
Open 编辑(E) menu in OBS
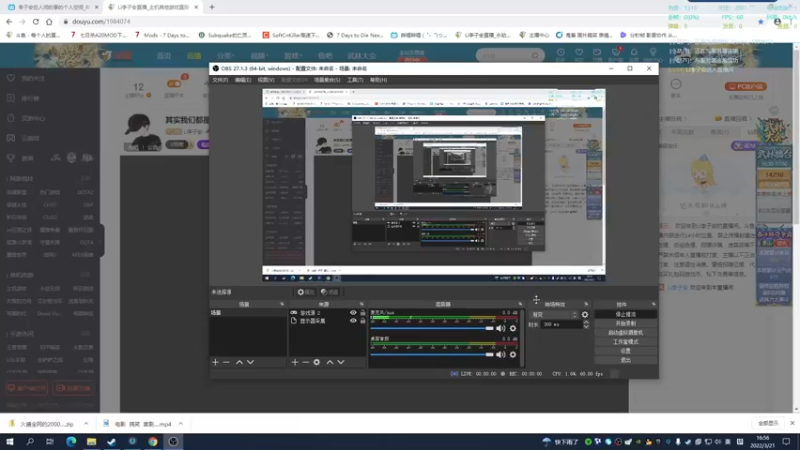pyautogui.click(x=243, y=80)
